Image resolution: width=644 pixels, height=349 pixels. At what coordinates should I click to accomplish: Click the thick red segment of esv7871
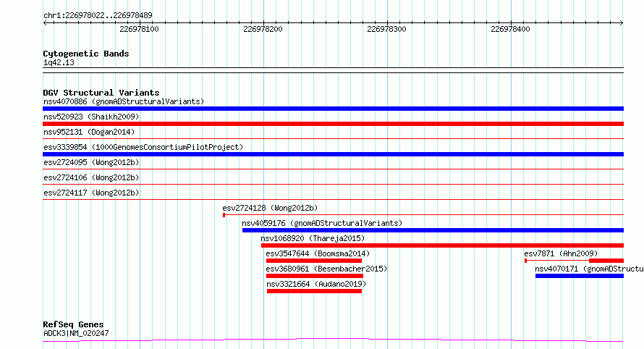606,261
